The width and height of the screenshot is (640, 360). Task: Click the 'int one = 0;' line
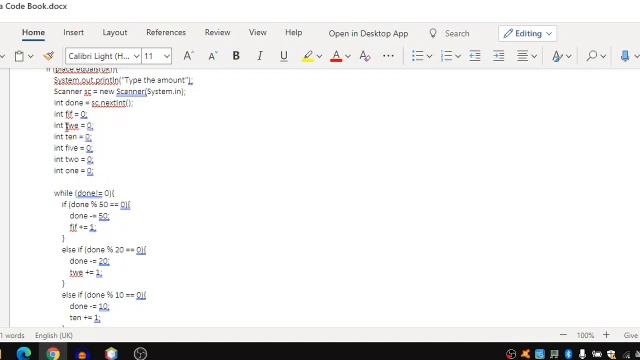[73, 171]
